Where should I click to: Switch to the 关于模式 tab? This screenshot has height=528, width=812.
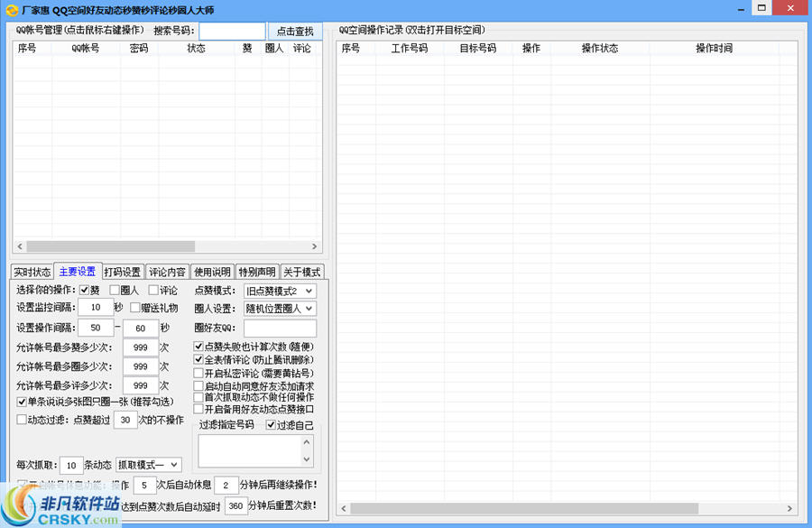click(302, 272)
